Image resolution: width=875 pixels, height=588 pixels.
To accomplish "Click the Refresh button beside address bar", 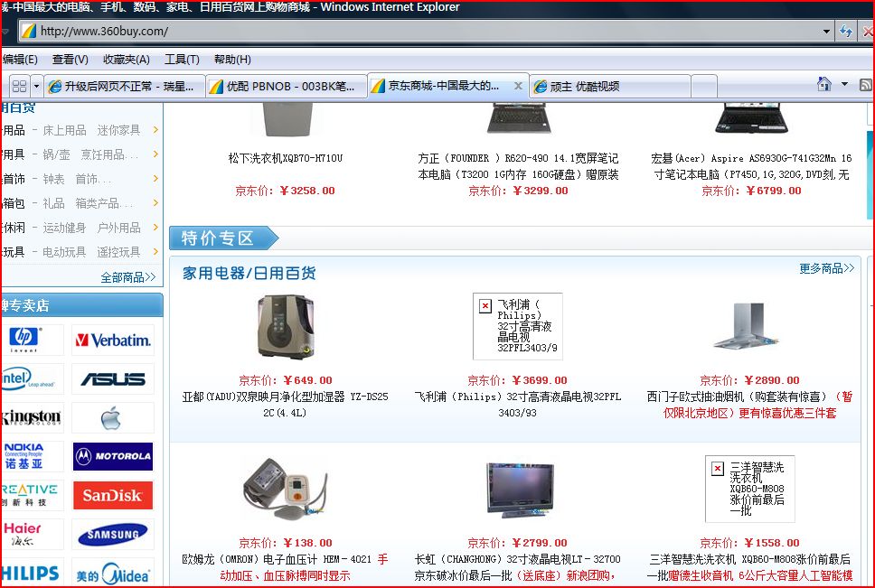I will pyautogui.click(x=846, y=32).
